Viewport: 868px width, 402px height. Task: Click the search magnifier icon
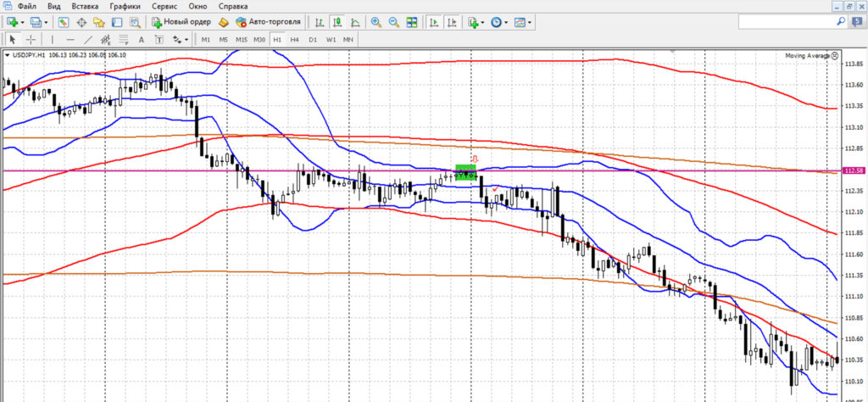pyautogui.click(x=840, y=21)
